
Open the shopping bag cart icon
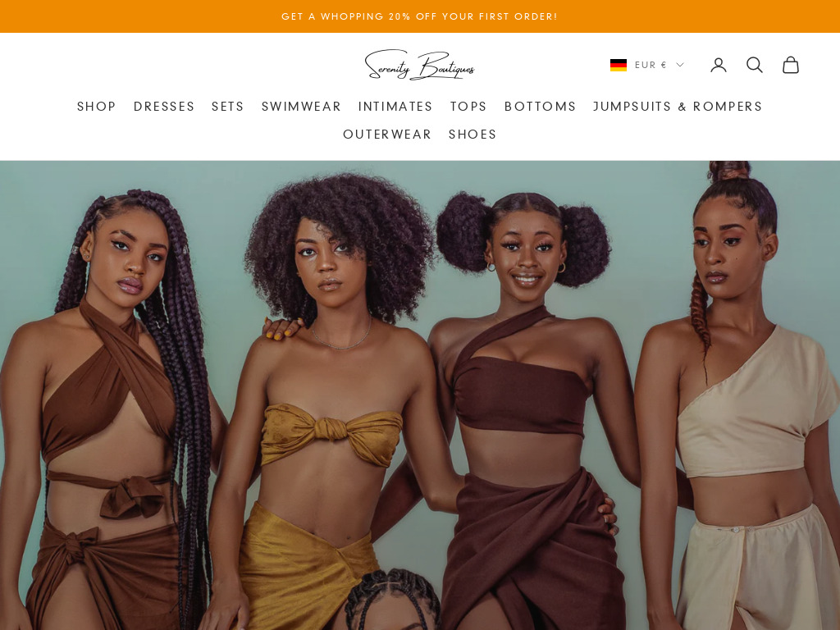[791, 65]
